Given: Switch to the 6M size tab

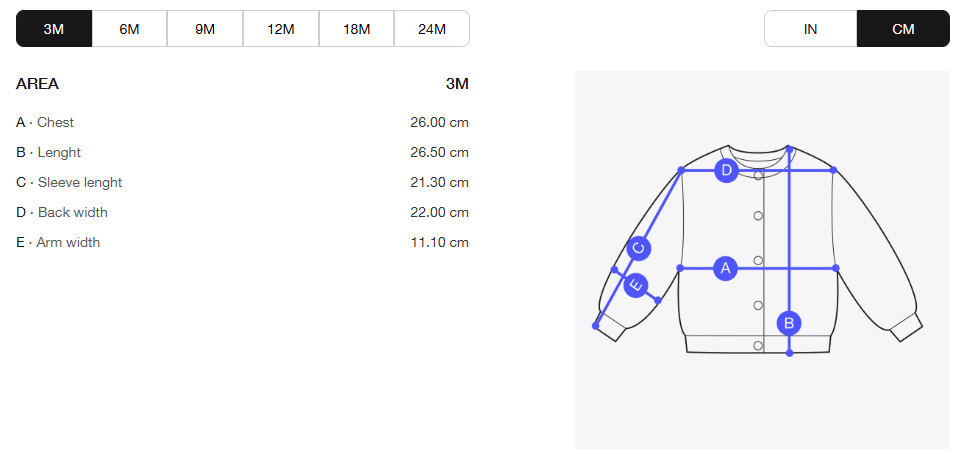Looking at the screenshot, I should [130, 29].
